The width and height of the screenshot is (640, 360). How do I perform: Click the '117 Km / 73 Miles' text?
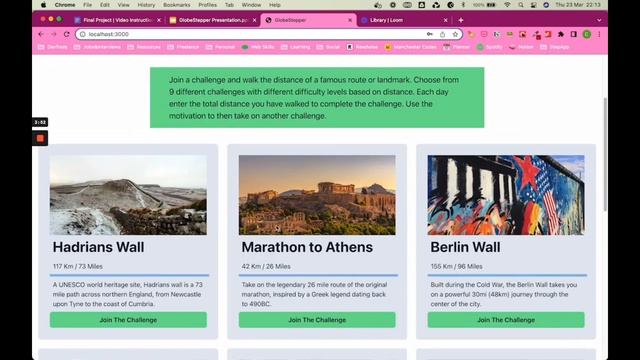(x=78, y=267)
